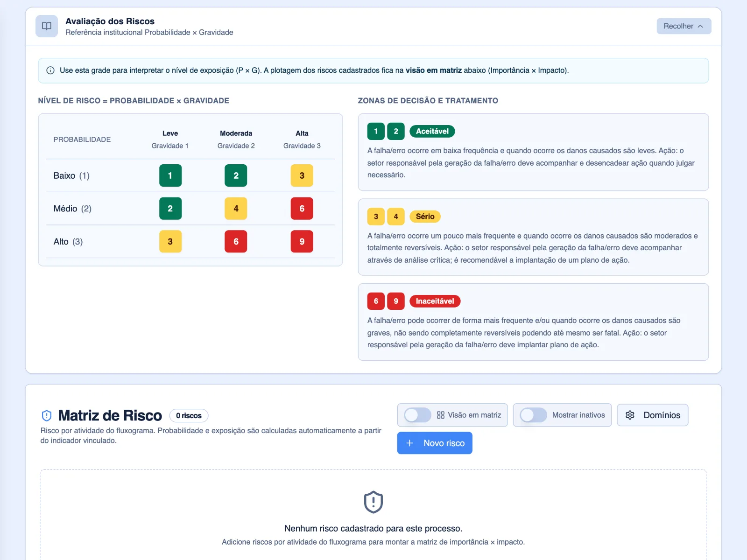Image resolution: width=747 pixels, height=560 pixels.
Task: Open the Domínios settings
Action: pos(652,415)
